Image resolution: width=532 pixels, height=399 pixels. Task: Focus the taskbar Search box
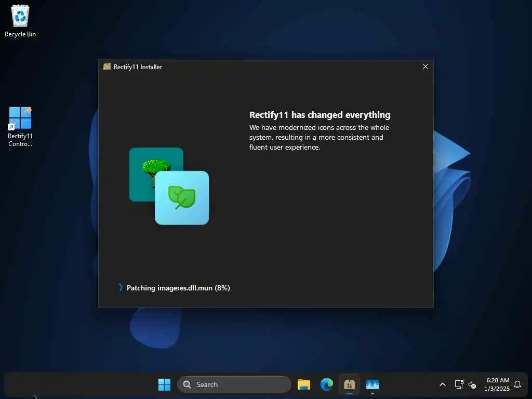pyautogui.click(x=234, y=384)
